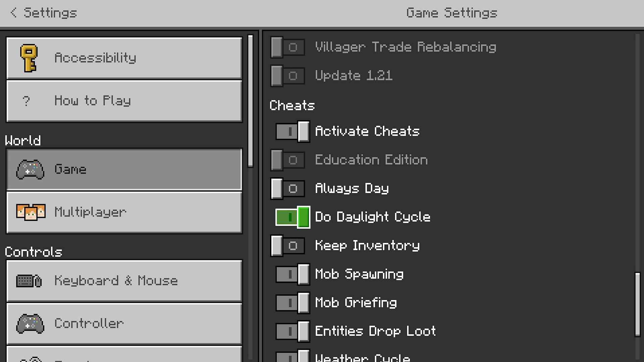
Task: Click the question mark How to Play icon
Action: 26,101
